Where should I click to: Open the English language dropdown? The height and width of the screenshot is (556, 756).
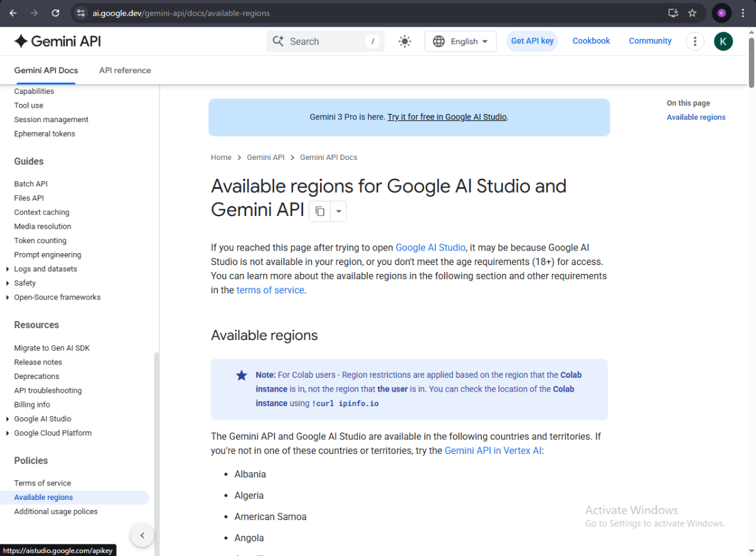pyautogui.click(x=461, y=42)
